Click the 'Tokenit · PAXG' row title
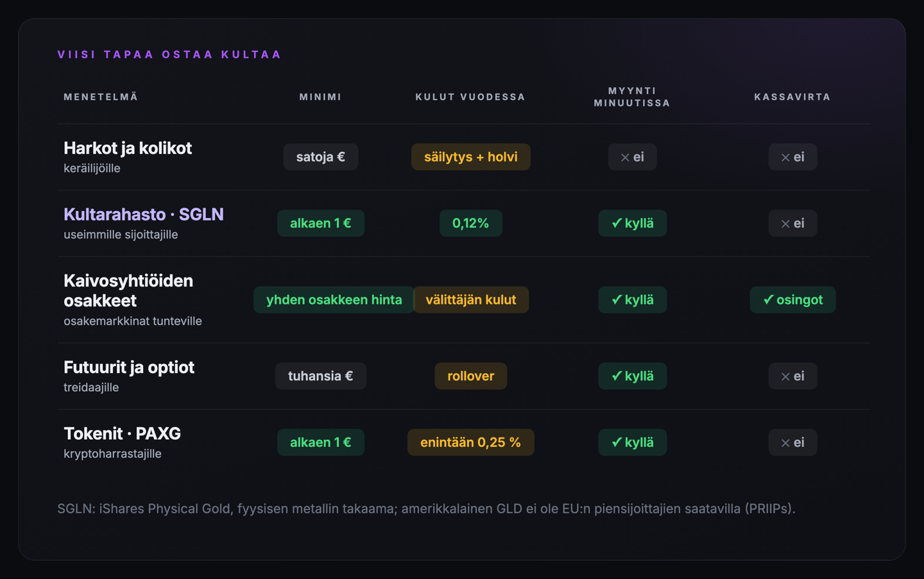924x579 pixels. 122,433
